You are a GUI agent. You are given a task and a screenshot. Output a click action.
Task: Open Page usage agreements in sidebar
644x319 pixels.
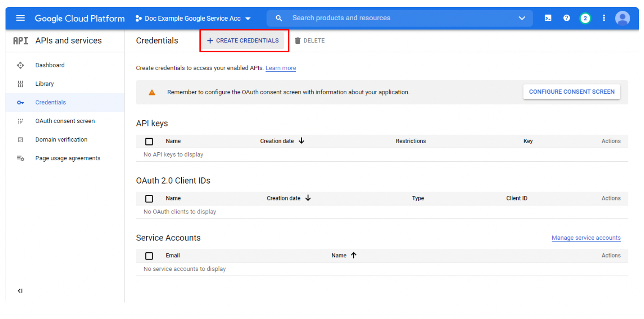point(68,158)
